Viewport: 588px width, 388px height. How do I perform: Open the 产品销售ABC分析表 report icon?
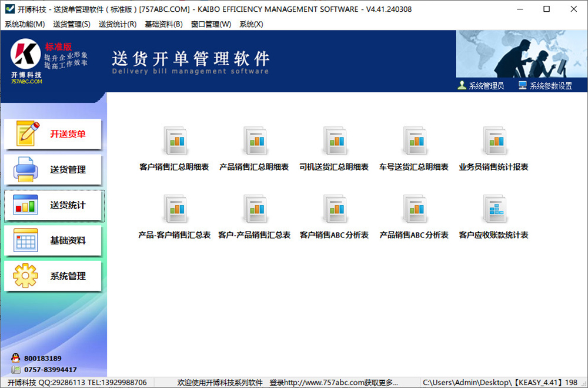[x=415, y=209]
